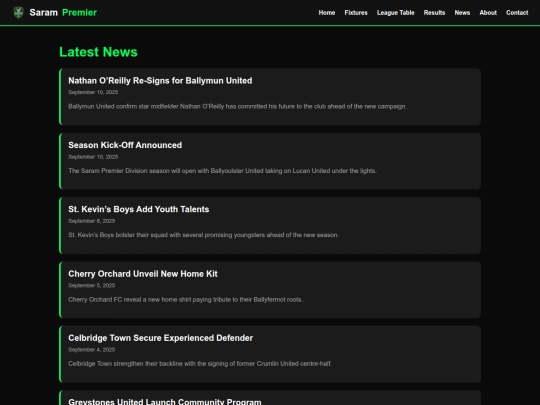Image resolution: width=540 pixels, height=405 pixels.
Task: Select summary about Ballyoulster United taking on Lucan
Action: coord(222,171)
